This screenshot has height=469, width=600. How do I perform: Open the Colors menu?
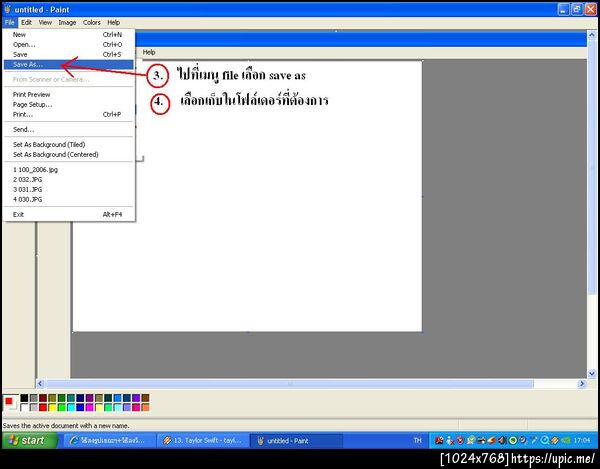point(92,23)
